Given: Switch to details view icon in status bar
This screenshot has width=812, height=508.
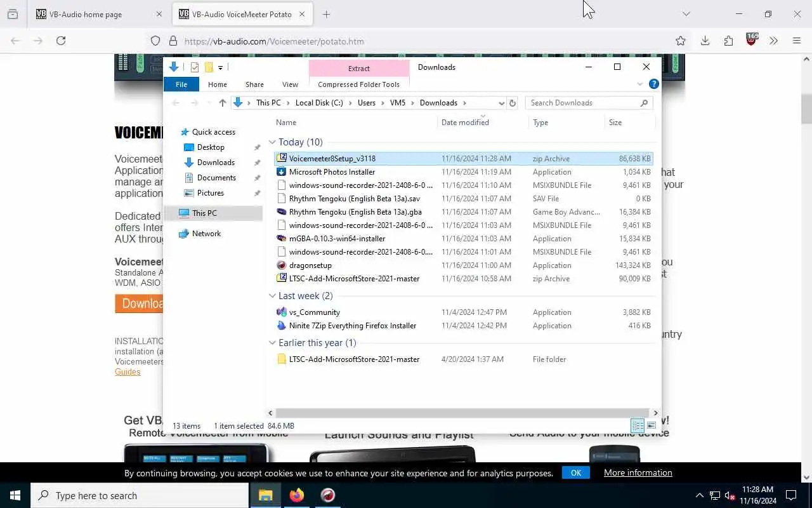Looking at the screenshot, I should click(x=638, y=425).
